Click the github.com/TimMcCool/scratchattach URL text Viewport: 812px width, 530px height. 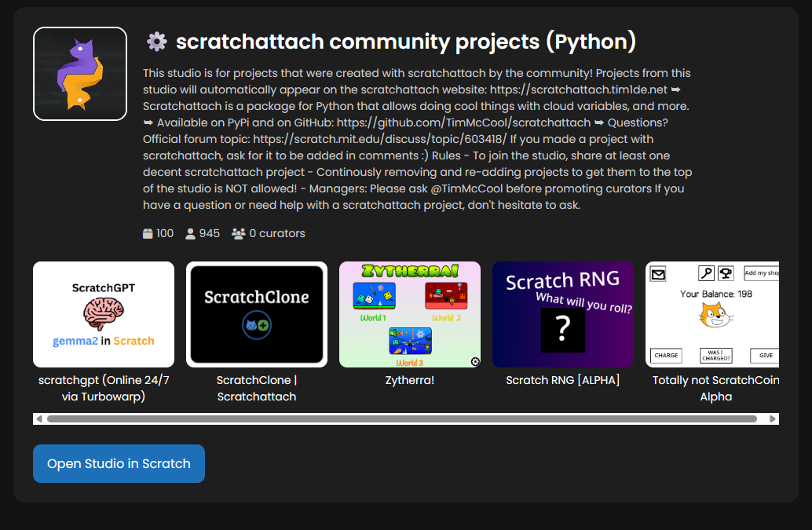point(463,122)
